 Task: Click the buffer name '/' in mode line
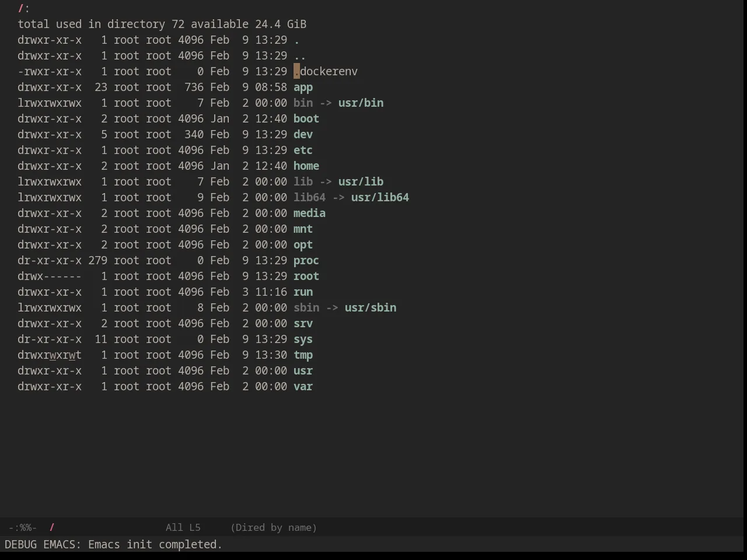[52, 527]
